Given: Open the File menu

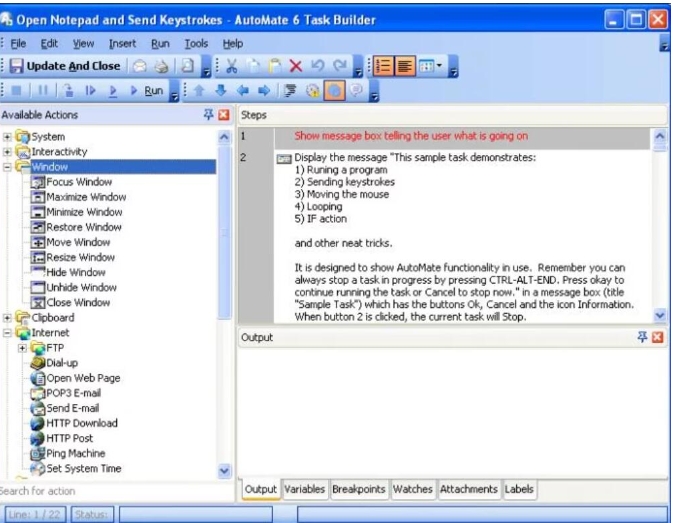Looking at the screenshot, I should tap(18, 44).
